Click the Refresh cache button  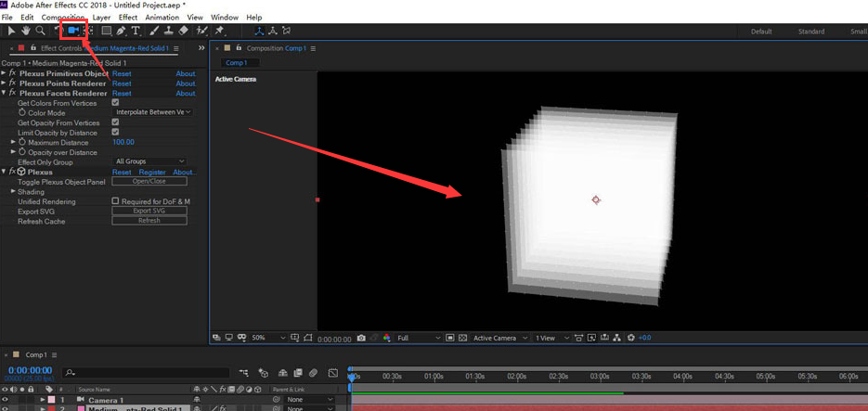pos(149,221)
